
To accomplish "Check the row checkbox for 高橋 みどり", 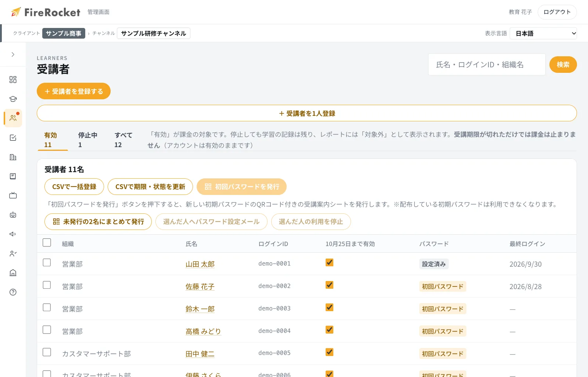I will coord(47,330).
